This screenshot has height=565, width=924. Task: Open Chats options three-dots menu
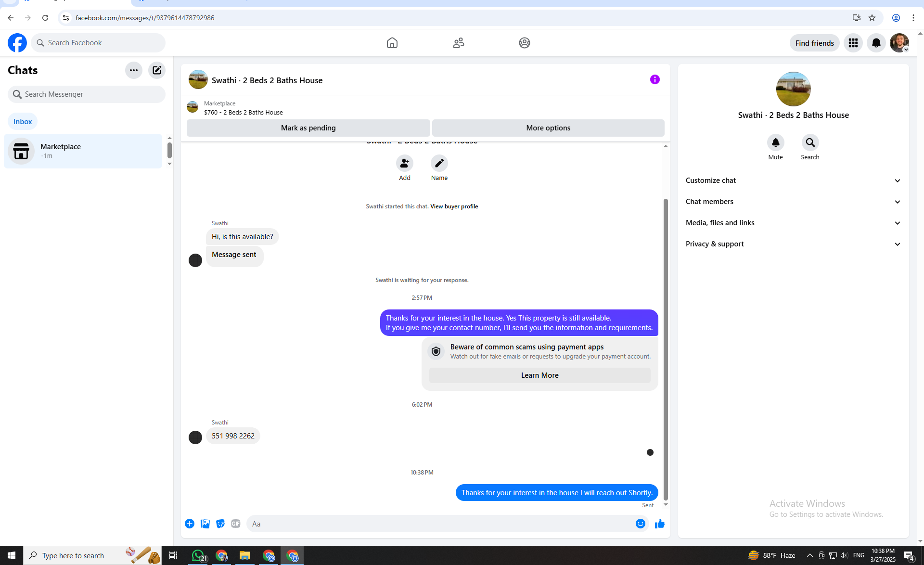coord(134,70)
